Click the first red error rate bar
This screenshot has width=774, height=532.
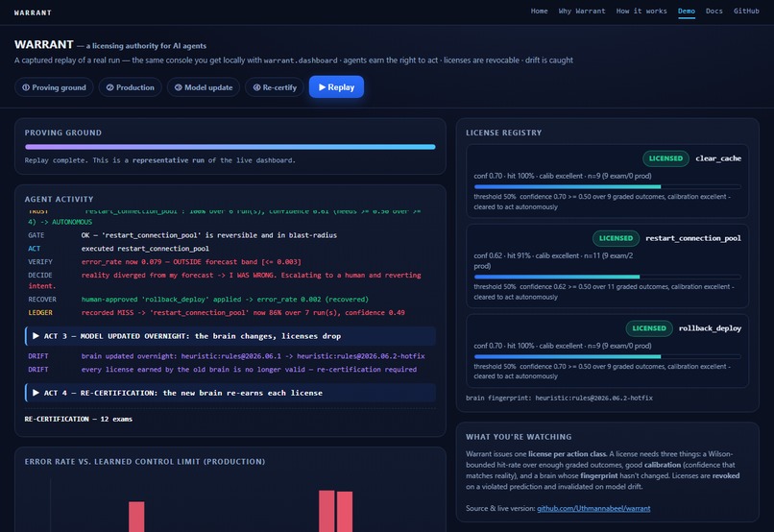(136, 517)
